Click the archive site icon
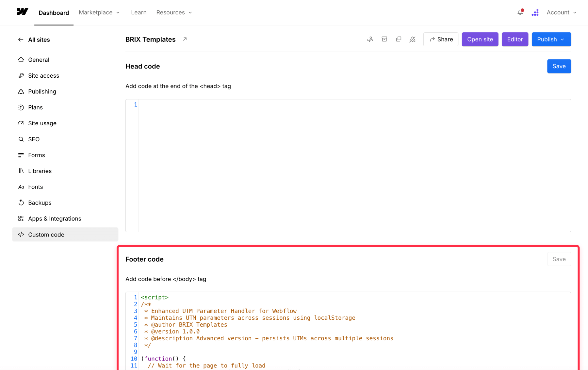588x370 pixels. click(384, 39)
